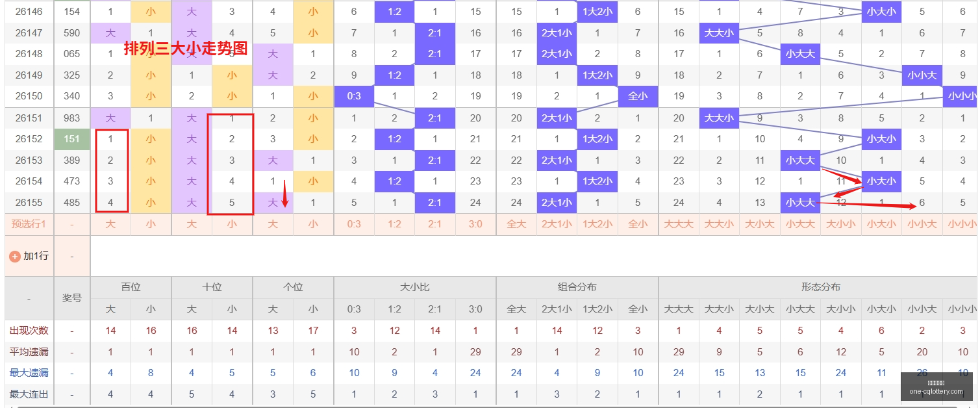Screen dimensions: 980x408
Task: Click issue number 26146
Action: pos(29,12)
